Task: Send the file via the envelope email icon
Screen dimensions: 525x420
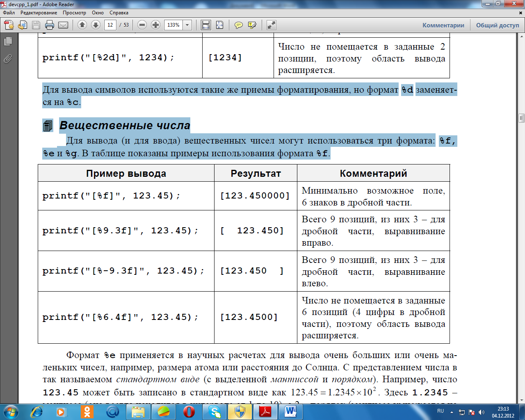Action: coord(63,25)
